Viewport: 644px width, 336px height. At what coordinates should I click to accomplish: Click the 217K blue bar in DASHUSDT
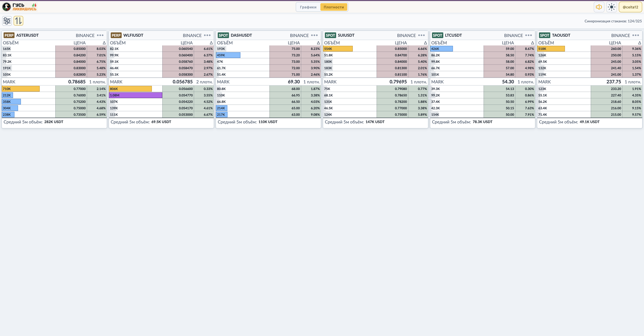(222, 115)
